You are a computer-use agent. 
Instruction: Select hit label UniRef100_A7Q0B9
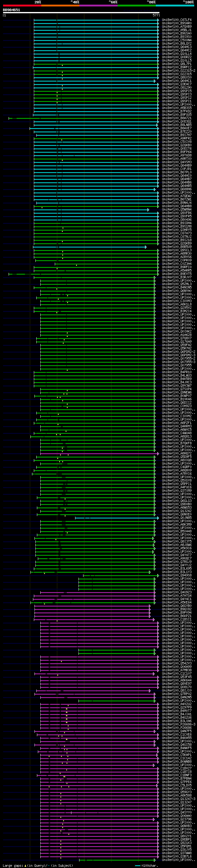click(x=176, y=26)
